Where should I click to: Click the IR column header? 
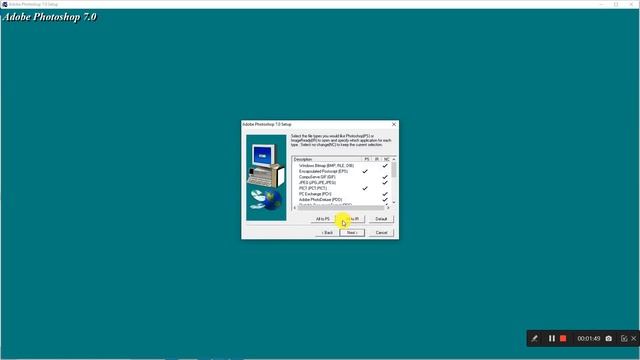point(377,159)
